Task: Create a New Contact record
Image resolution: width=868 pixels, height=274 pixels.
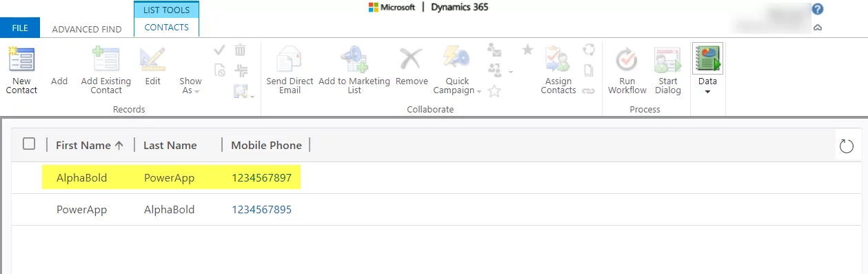Action: pyautogui.click(x=21, y=70)
